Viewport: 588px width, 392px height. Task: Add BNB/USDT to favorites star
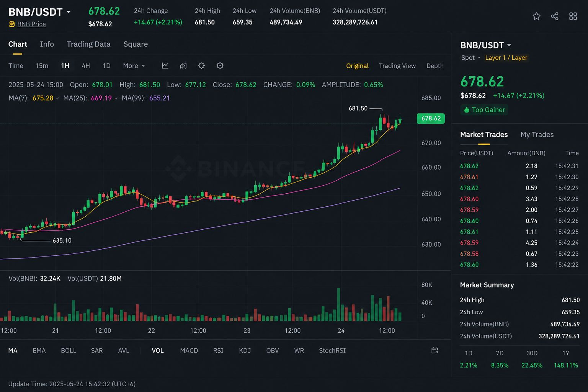click(x=536, y=16)
